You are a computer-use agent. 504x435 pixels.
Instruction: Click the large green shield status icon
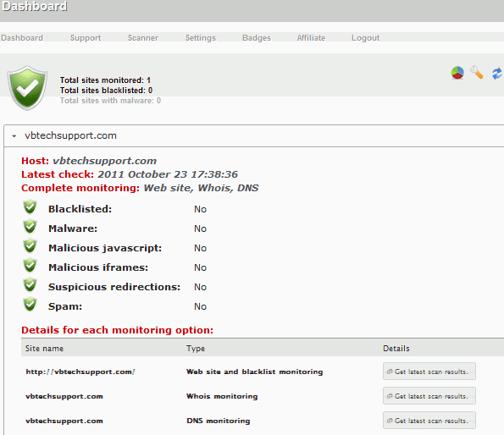tap(28, 88)
